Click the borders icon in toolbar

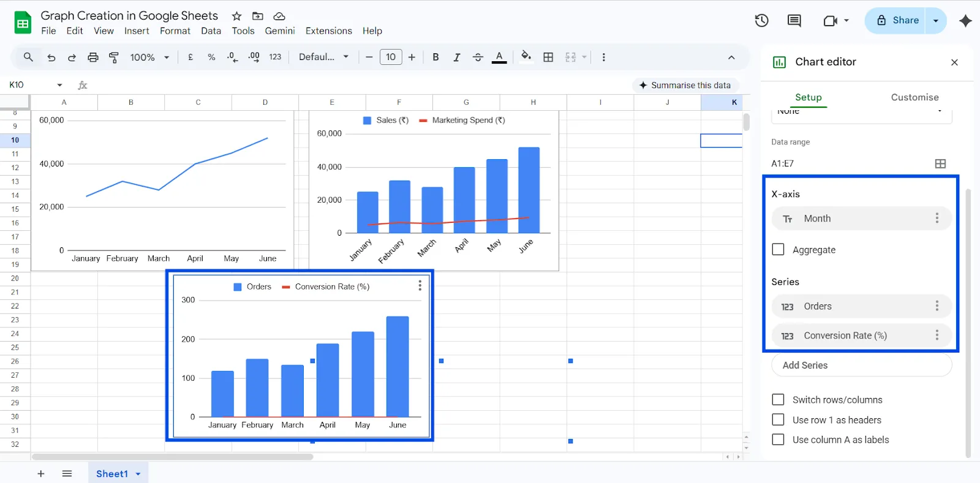pyautogui.click(x=548, y=57)
